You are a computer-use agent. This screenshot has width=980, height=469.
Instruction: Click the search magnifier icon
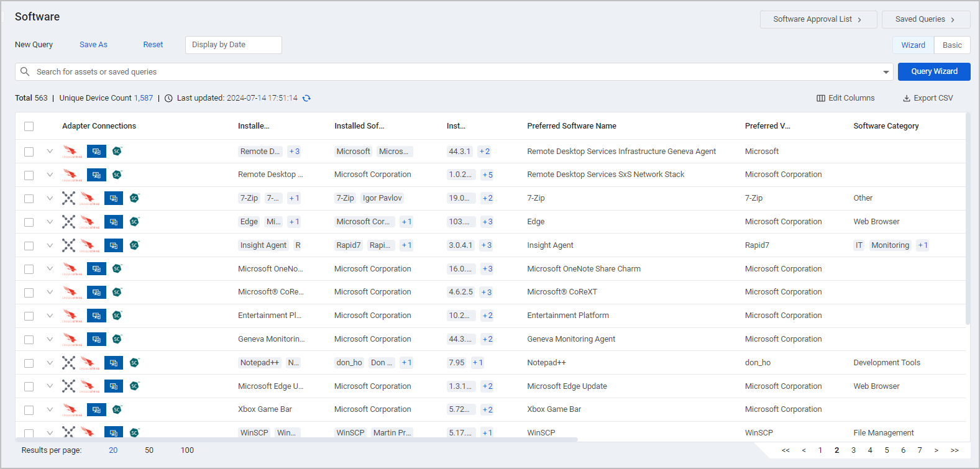[x=25, y=71]
